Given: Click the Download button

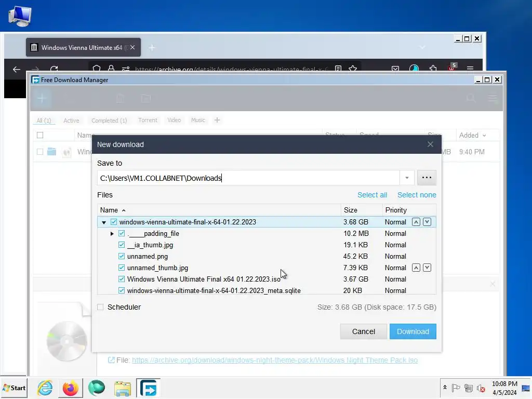Looking at the screenshot, I should pyautogui.click(x=413, y=331).
